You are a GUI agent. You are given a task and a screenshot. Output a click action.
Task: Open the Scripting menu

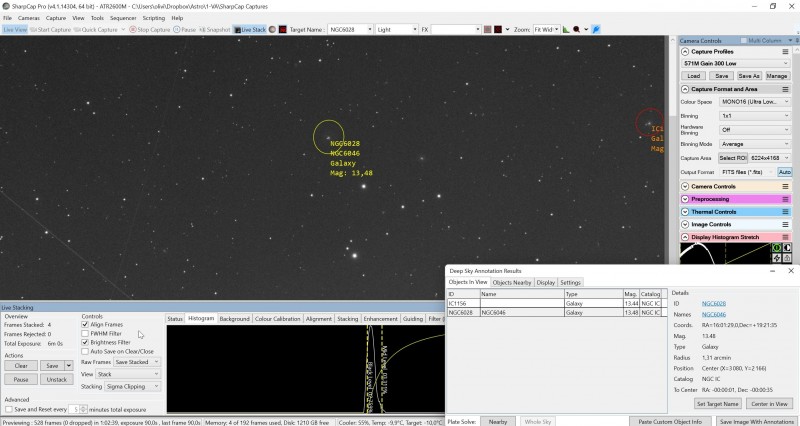click(154, 18)
